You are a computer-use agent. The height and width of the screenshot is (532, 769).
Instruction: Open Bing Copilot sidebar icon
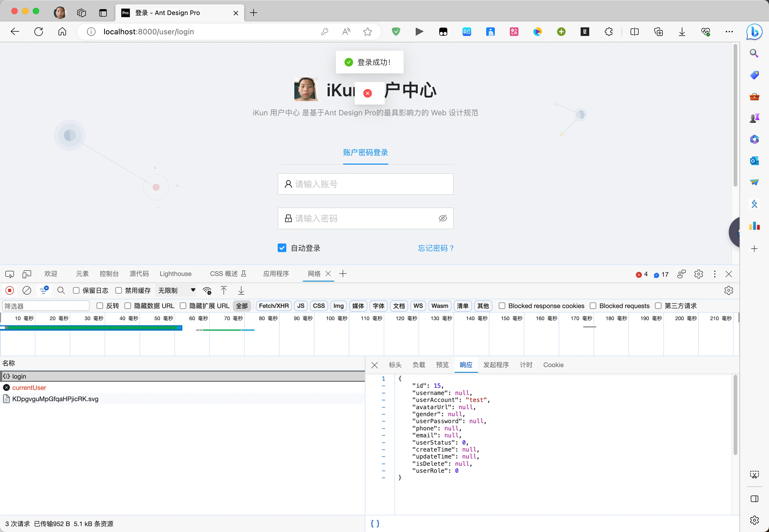point(754,32)
